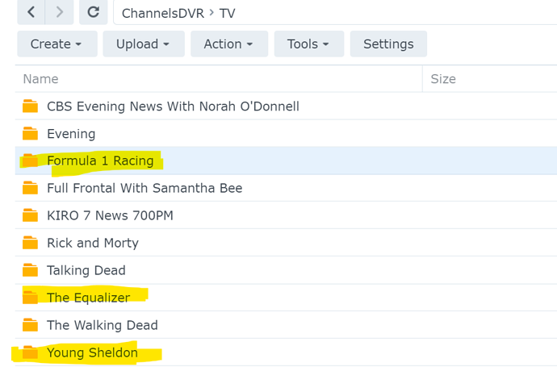The image size is (557, 392).
Task: Click the forward navigation arrow
Action: [x=61, y=12]
